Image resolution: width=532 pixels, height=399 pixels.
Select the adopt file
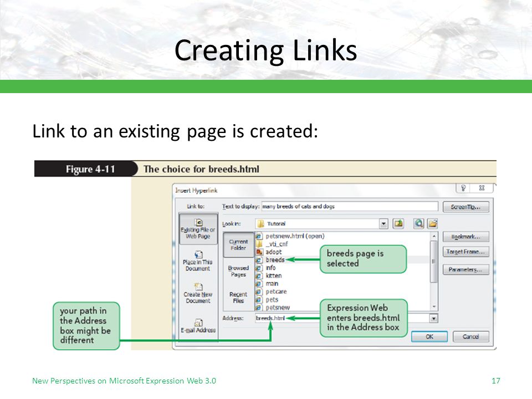point(269,252)
